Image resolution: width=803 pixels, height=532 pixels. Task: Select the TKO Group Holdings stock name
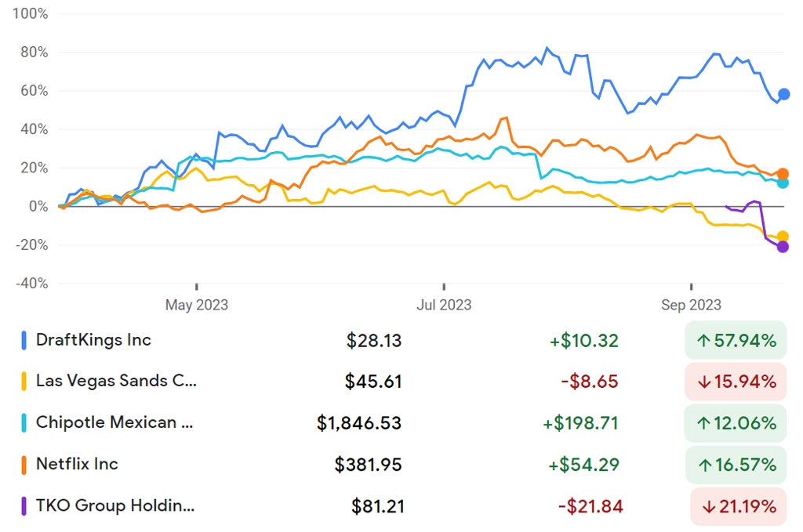coord(115,505)
